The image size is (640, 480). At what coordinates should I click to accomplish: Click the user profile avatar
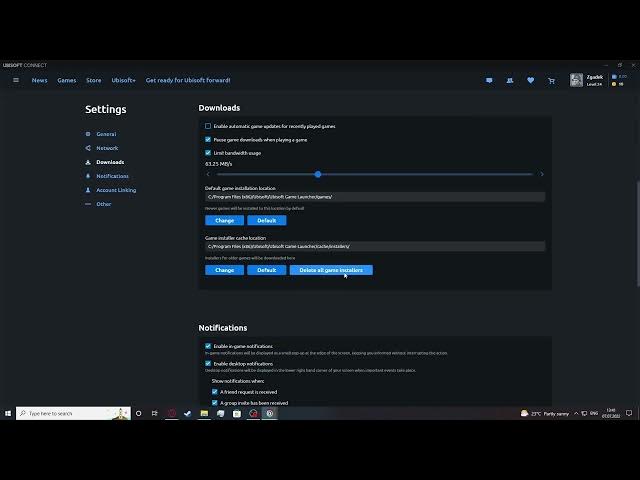[x=576, y=80]
